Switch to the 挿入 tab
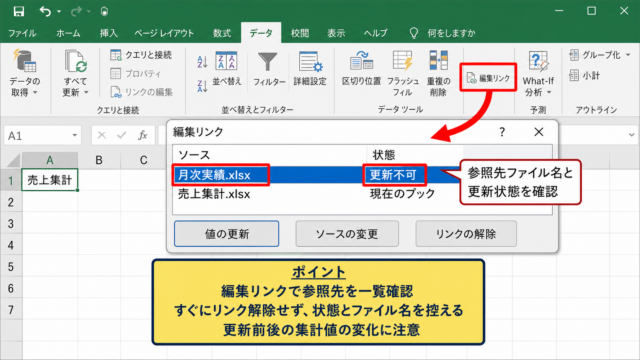The image size is (640, 360). 109,33
